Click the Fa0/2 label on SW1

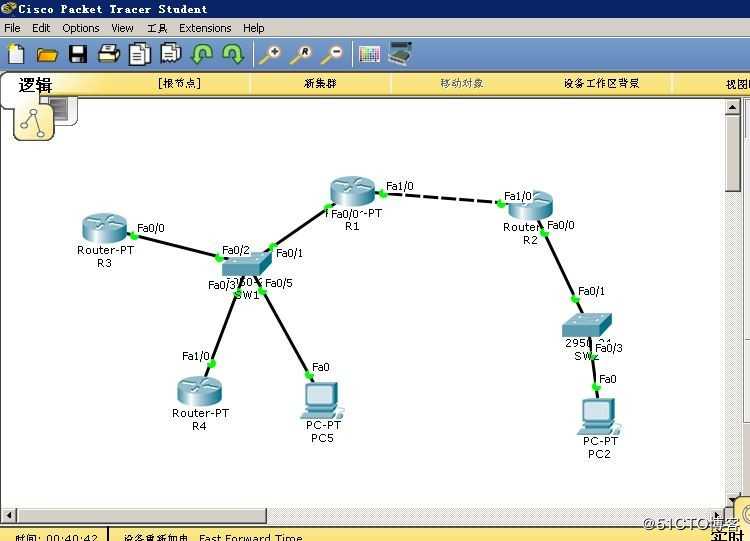pyautogui.click(x=236, y=250)
